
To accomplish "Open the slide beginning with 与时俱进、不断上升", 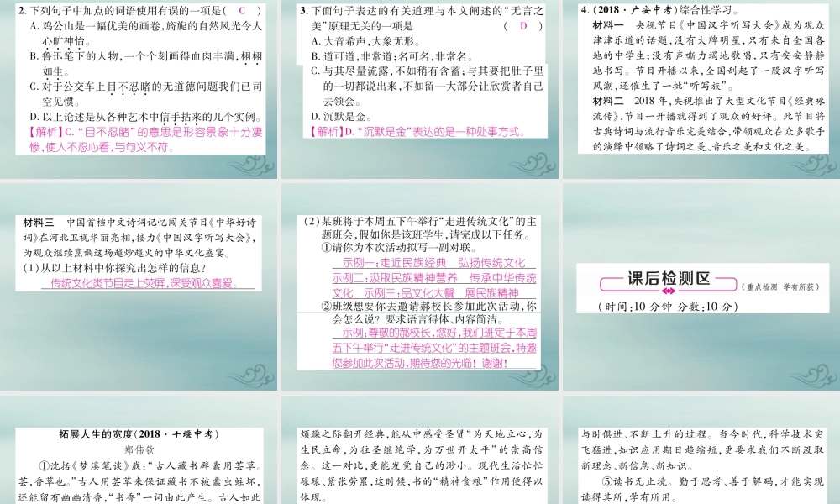I will [x=701, y=450].
